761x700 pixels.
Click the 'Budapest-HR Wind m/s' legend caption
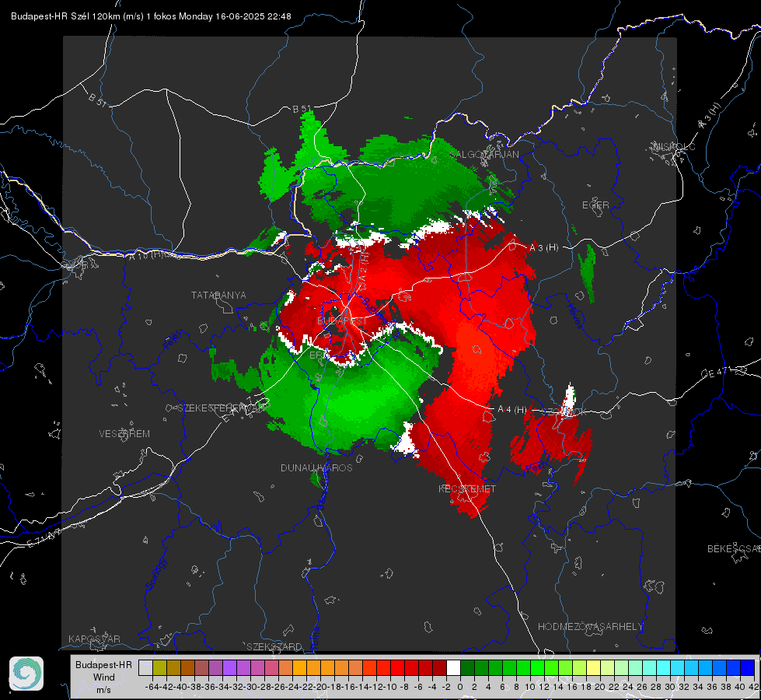tap(103, 677)
